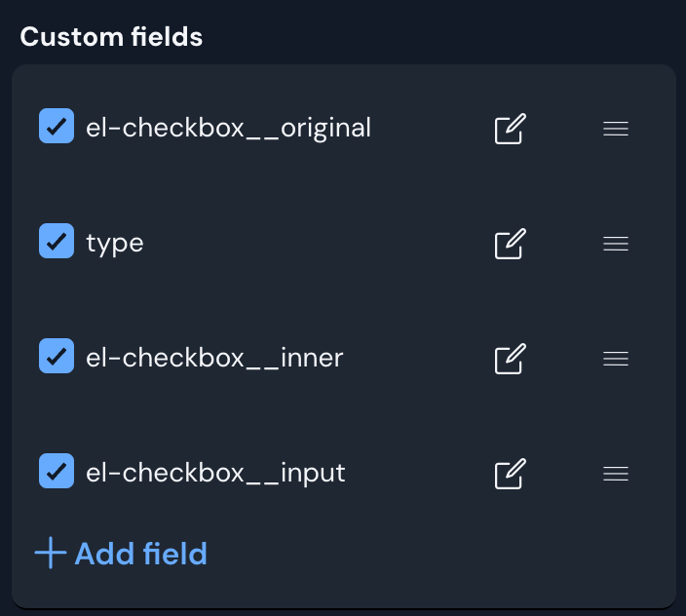Disable the el-checkbox__inner checkbox

[x=57, y=356]
